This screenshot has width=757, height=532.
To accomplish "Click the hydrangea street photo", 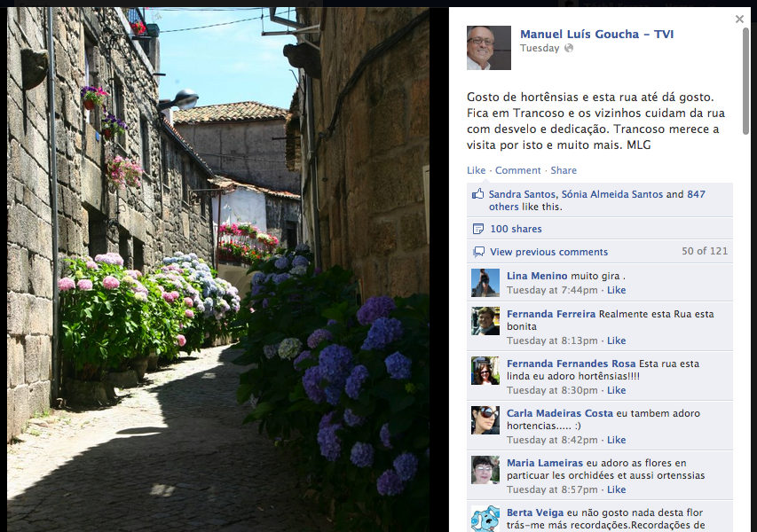I will (218, 270).
